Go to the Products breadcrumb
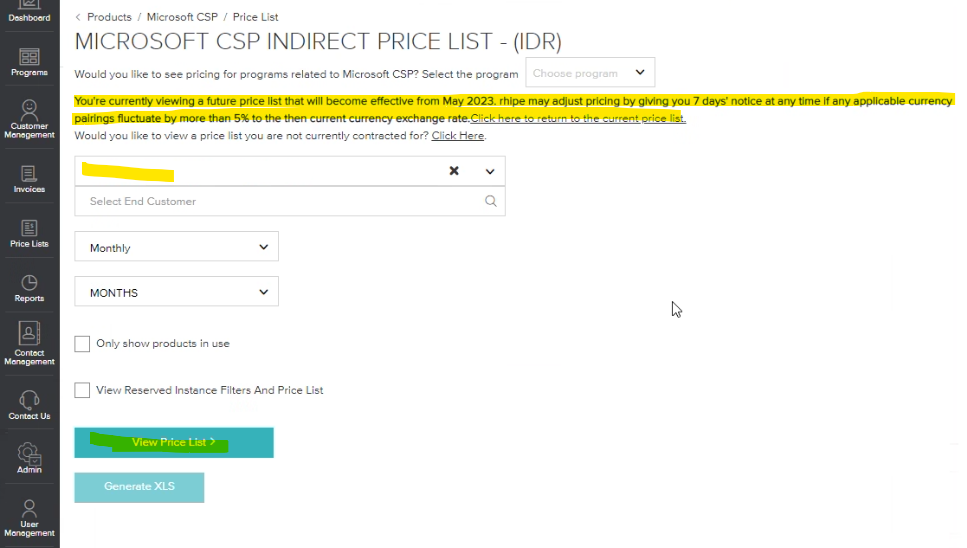Viewport: 967px width, 548px height. [109, 17]
